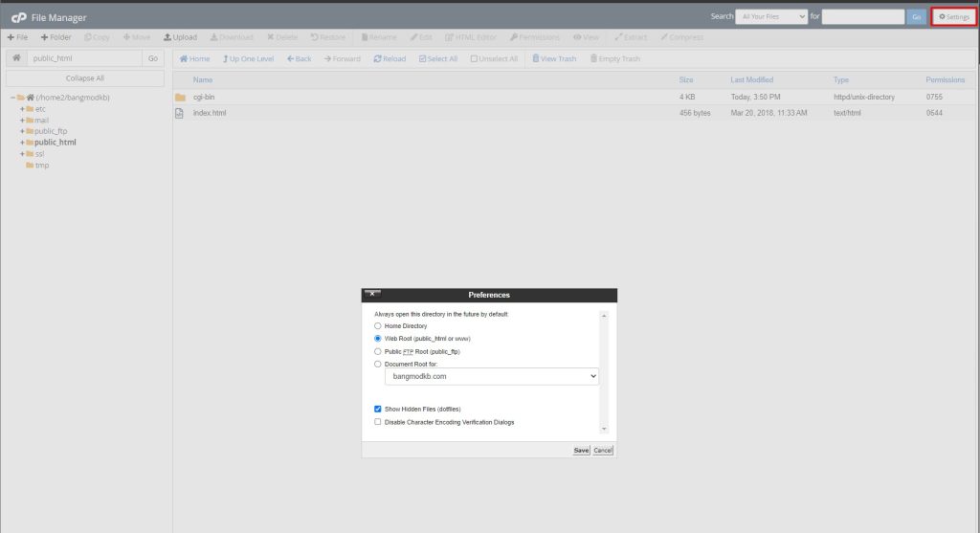Click the home icon beside path field

click(17, 58)
